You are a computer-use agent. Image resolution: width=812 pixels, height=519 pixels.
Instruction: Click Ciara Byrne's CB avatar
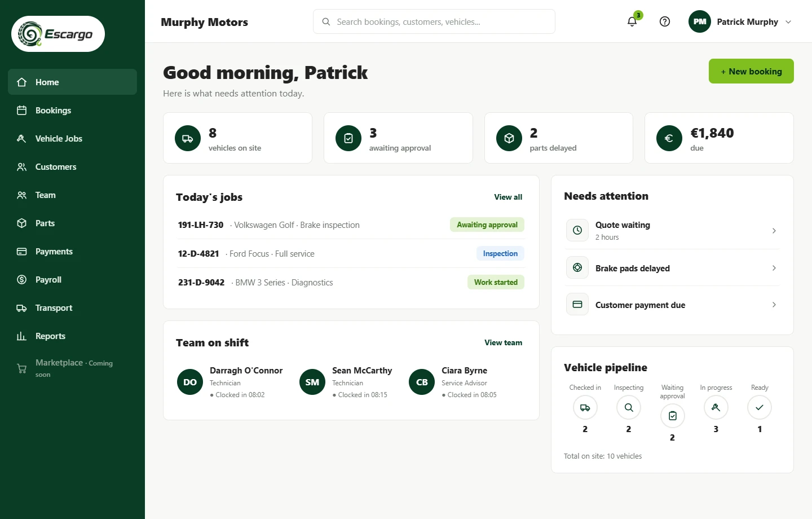coord(422,382)
